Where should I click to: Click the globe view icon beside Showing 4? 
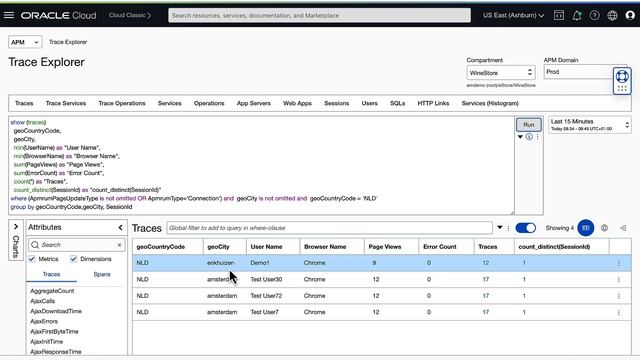pyautogui.click(x=604, y=228)
